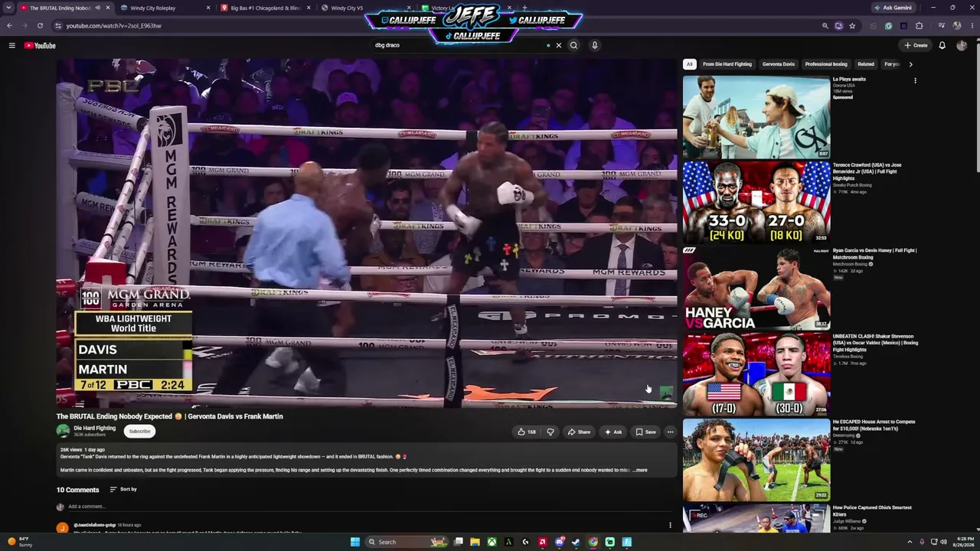Open Haney vs Garcia video thumbnail
This screenshot has width=980, height=551.
click(x=756, y=289)
